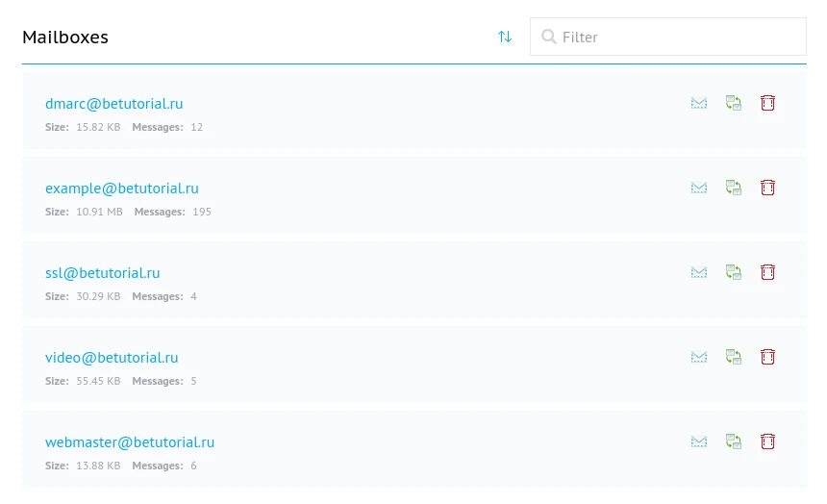The image size is (827, 504).
Task: Click envelope icon for video@betutorial.ru
Action: (x=699, y=357)
